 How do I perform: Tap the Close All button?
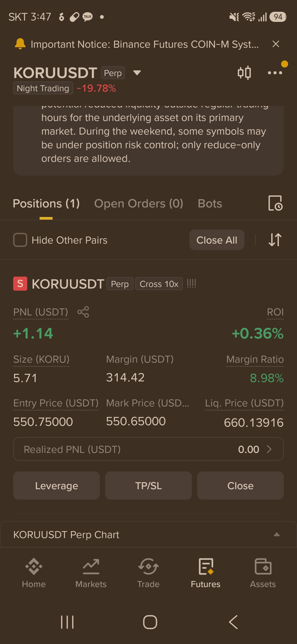click(x=217, y=240)
